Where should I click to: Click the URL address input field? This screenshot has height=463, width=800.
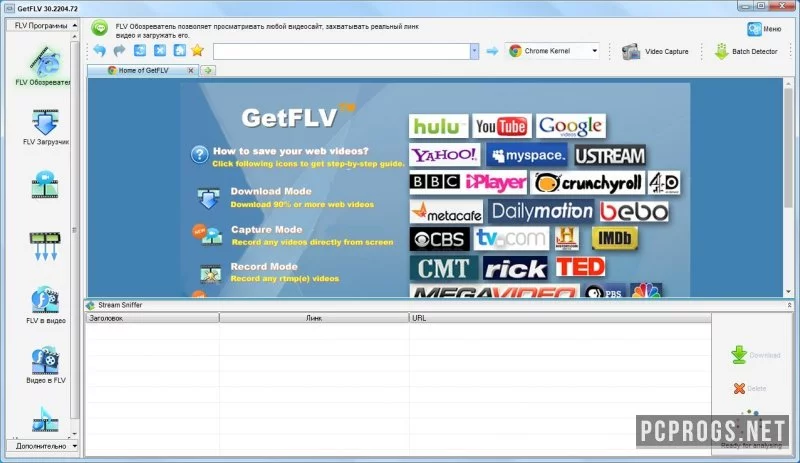[x=342, y=51]
